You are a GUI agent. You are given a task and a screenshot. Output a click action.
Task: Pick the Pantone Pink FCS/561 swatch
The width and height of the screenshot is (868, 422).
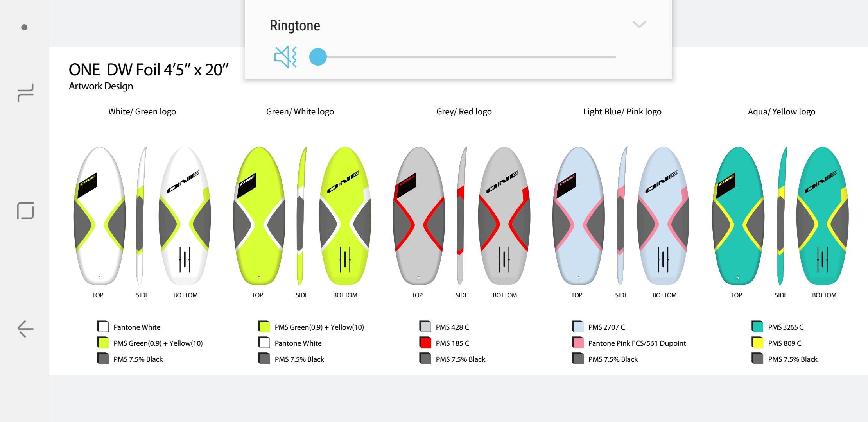[577, 343]
